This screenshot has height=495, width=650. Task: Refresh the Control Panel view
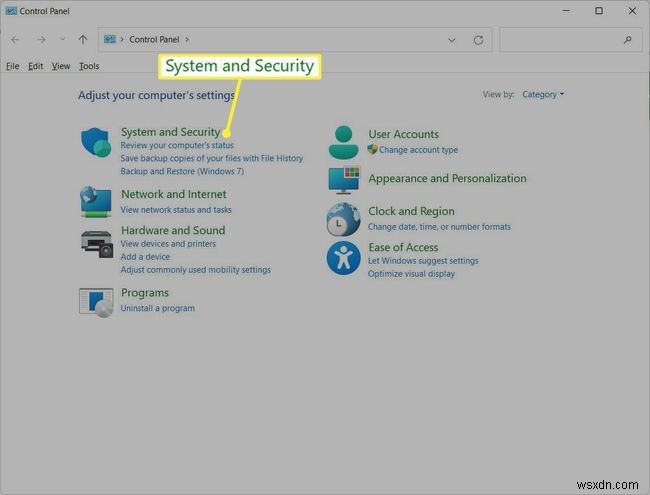478,40
